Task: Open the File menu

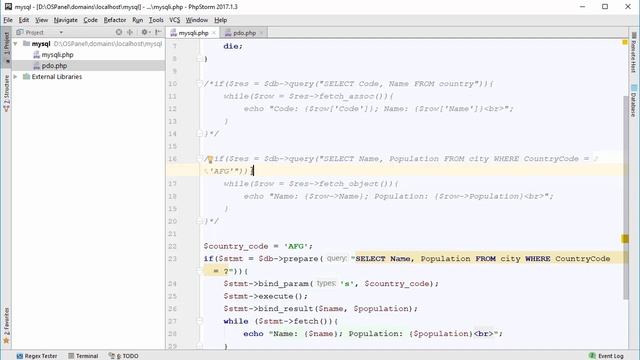Action: pyautogui.click(x=8, y=20)
